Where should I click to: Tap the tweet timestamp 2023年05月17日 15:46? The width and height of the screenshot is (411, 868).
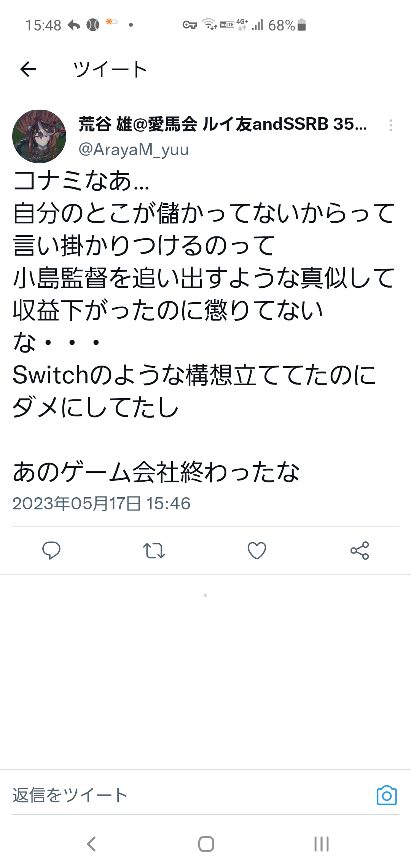pyautogui.click(x=101, y=503)
